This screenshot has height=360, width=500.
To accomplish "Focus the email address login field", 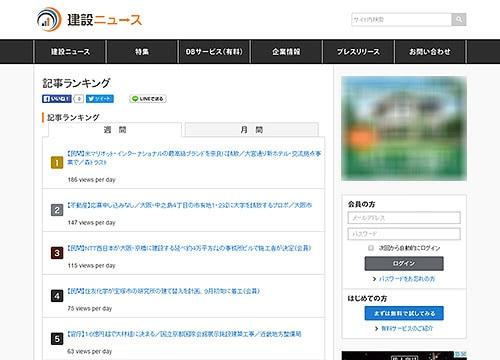I will (404, 218).
